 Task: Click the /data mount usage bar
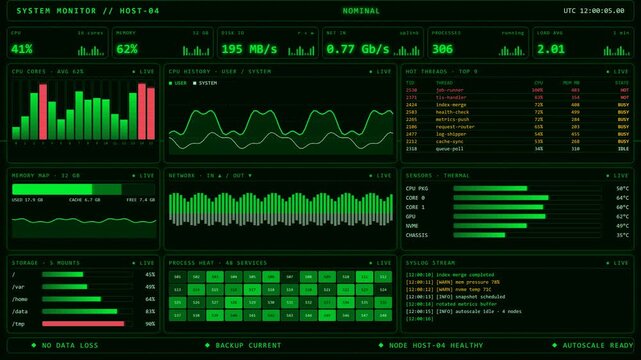tap(87, 311)
